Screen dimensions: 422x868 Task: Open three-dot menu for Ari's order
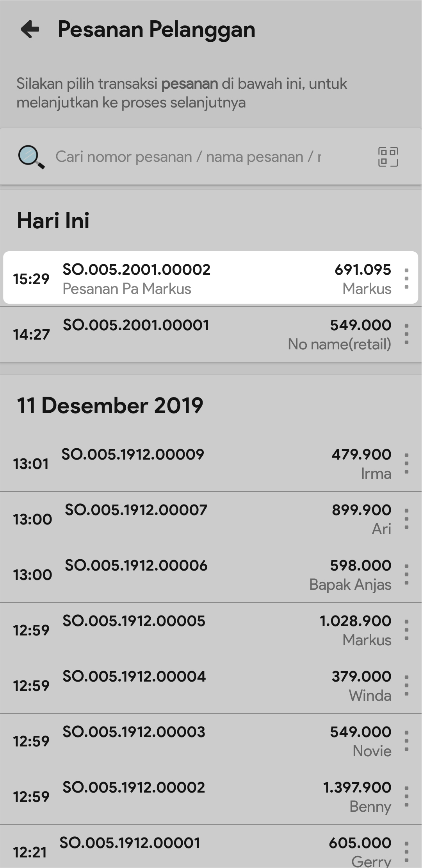coord(406,519)
